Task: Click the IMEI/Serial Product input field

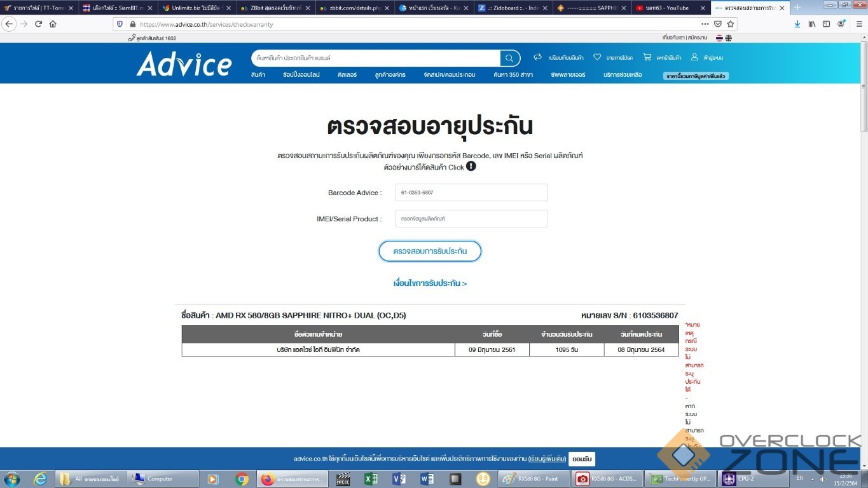Action: 471,219
